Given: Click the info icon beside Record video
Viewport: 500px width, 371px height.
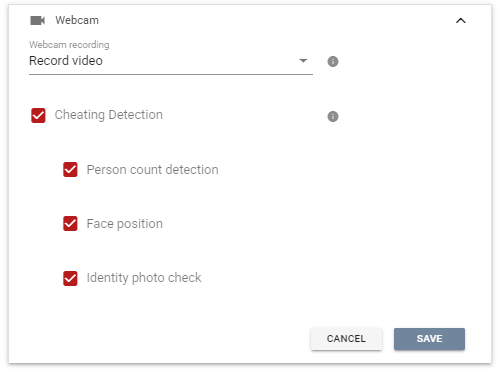Looking at the screenshot, I should tap(333, 61).
